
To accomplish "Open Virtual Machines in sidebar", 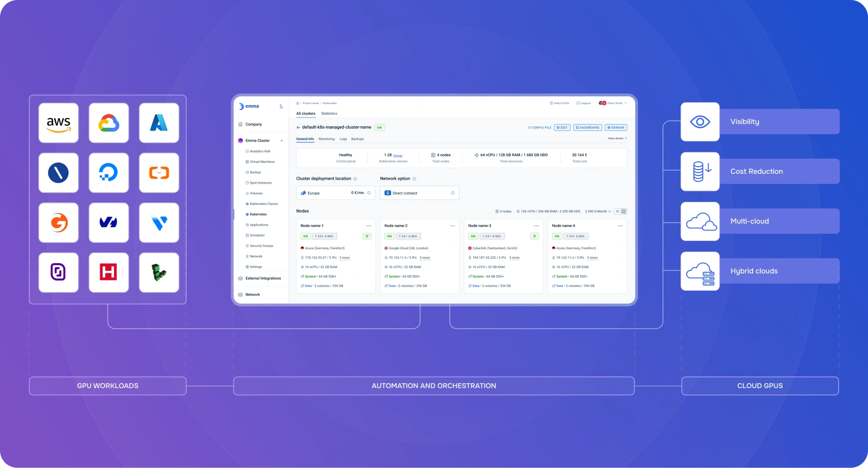I will tap(260, 162).
